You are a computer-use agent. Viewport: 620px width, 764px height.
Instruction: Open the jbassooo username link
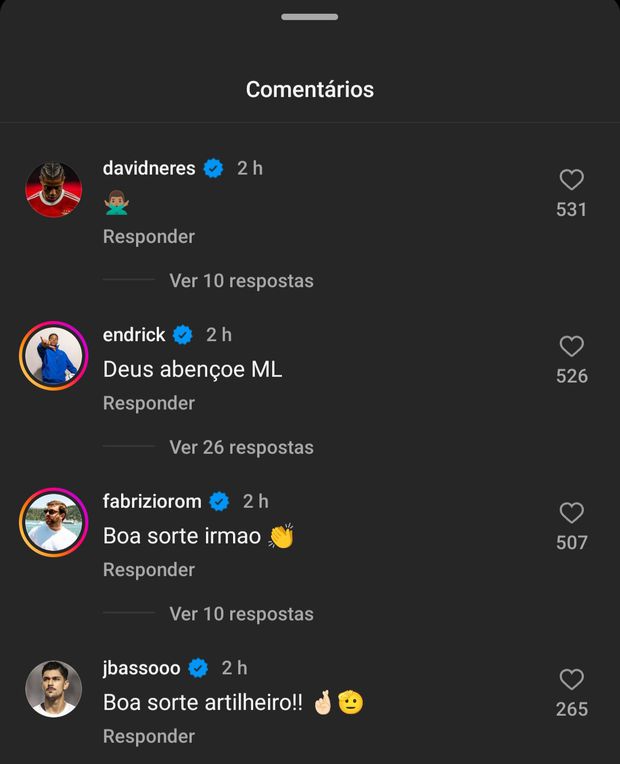141,668
